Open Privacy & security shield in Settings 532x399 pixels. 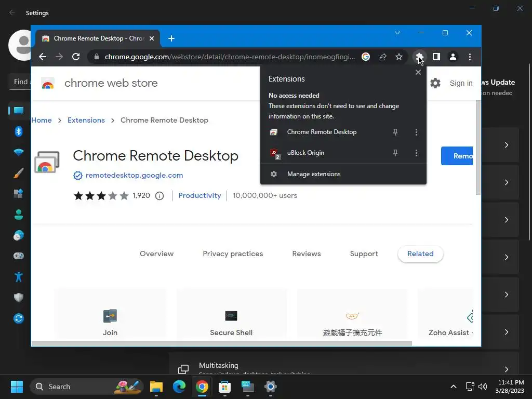pos(19,298)
